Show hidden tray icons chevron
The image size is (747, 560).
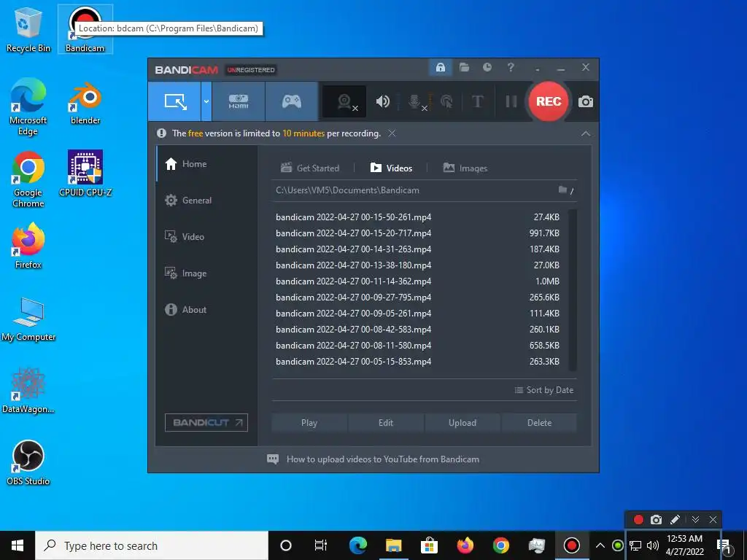pyautogui.click(x=600, y=545)
